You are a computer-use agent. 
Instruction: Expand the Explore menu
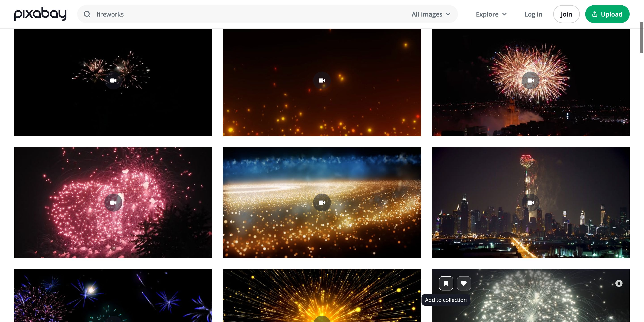click(x=491, y=14)
